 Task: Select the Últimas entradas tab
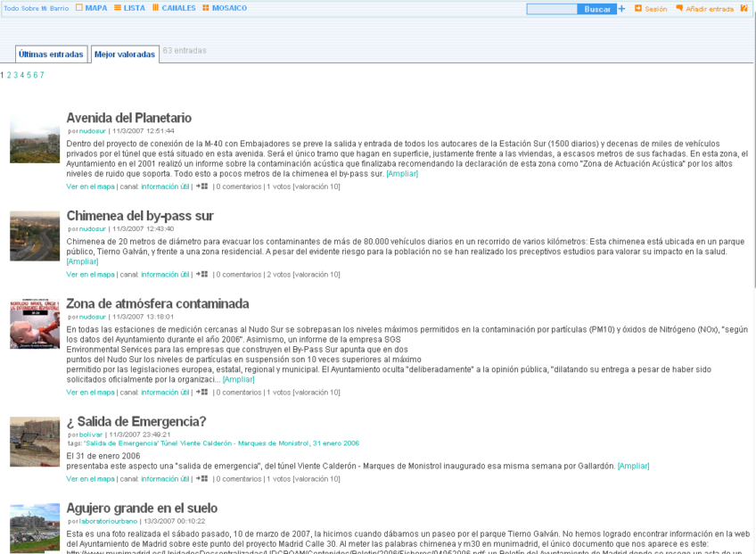click(x=51, y=54)
